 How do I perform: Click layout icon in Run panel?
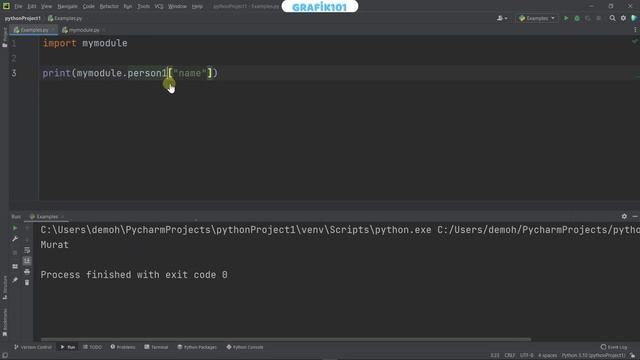pos(15,267)
